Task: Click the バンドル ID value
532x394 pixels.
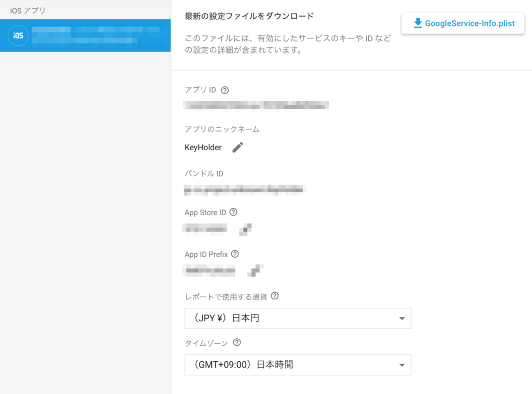Action: click(x=244, y=189)
